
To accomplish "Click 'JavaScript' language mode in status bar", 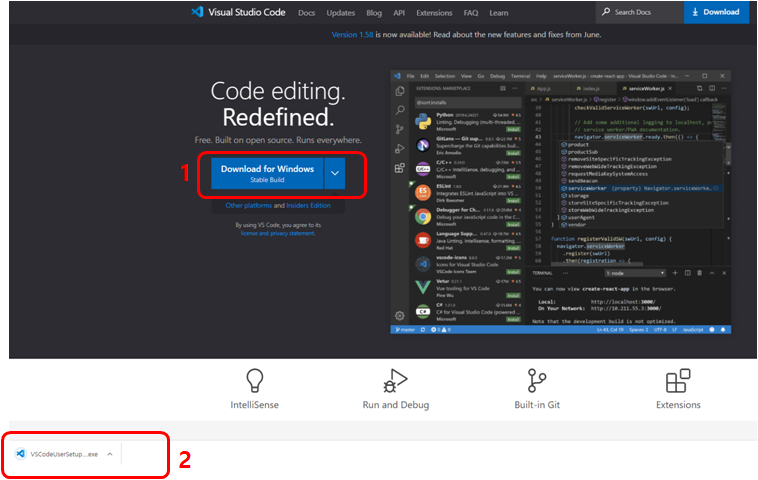I will (x=693, y=330).
